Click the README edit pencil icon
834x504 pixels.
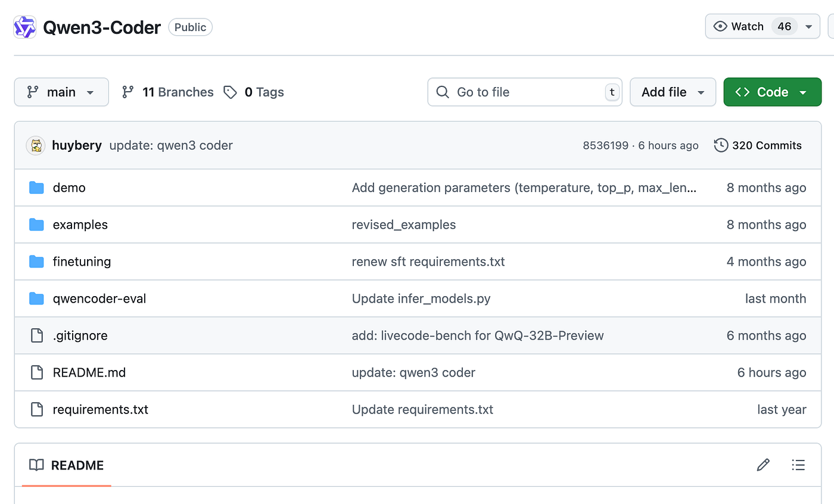click(x=763, y=465)
